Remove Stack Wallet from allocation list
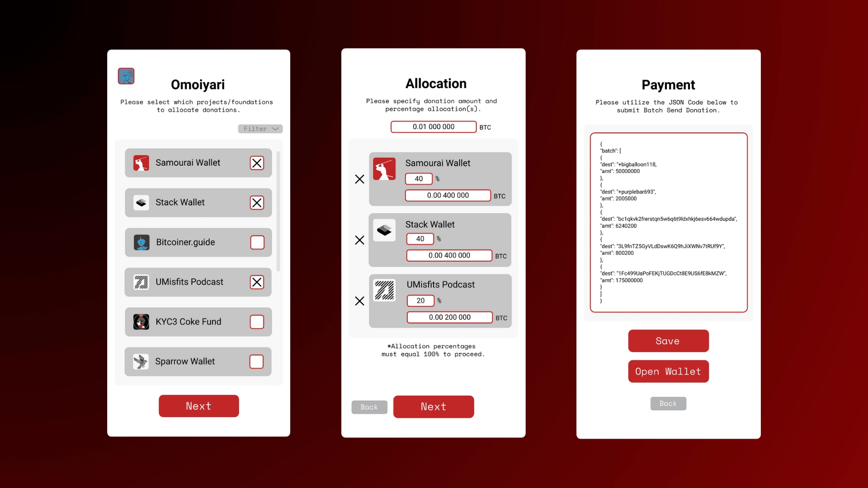This screenshot has width=868, height=488. pyautogui.click(x=359, y=239)
